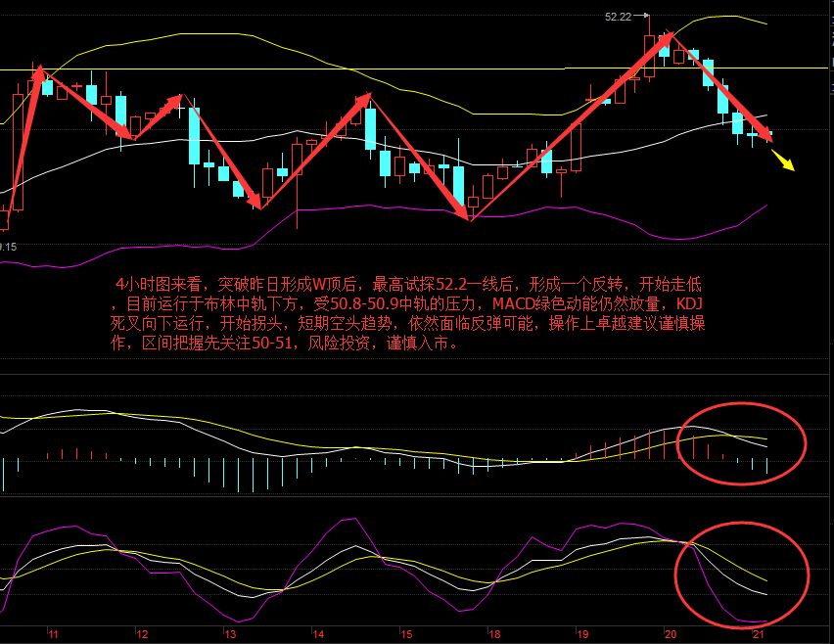Image resolution: width=834 pixels, height=644 pixels.
Task: Click date 14 on the time axis
Action: 318,634
